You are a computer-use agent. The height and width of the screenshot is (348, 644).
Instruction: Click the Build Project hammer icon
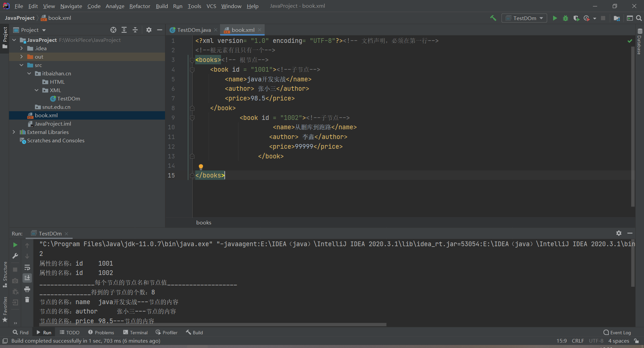tap(493, 18)
